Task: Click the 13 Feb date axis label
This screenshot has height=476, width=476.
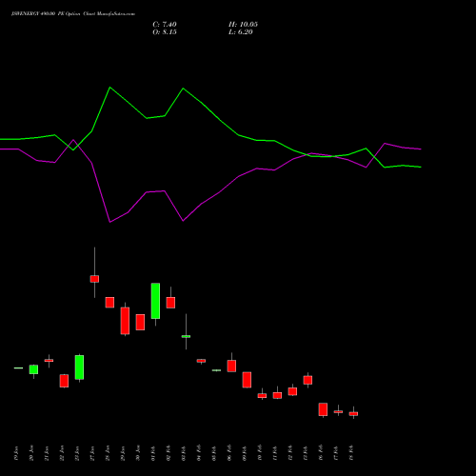Action: pos(306,453)
